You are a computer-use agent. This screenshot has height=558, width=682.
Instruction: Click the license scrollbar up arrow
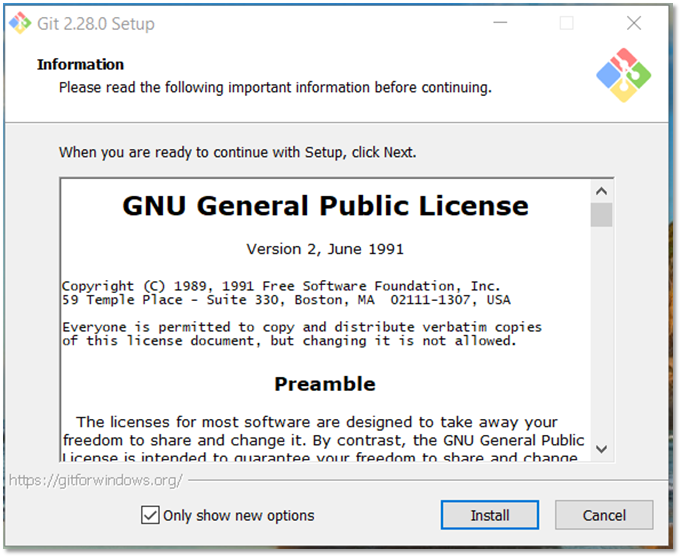pyautogui.click(x=601, y=191)
